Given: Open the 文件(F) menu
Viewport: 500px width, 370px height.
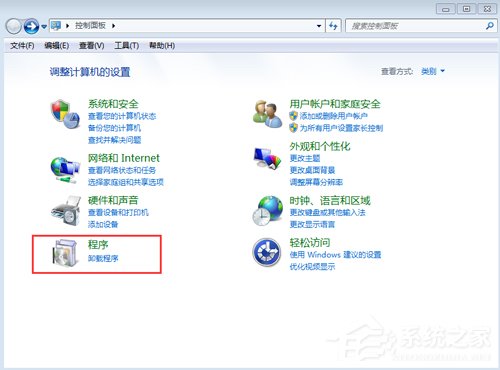Looking at the screenshot, I should click(22, 45).
